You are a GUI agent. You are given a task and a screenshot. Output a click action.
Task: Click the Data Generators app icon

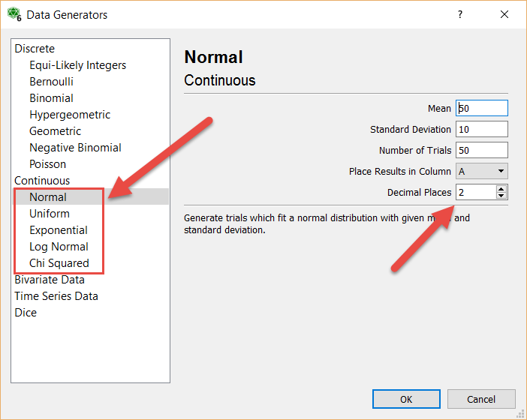click(x=14, y=14)
